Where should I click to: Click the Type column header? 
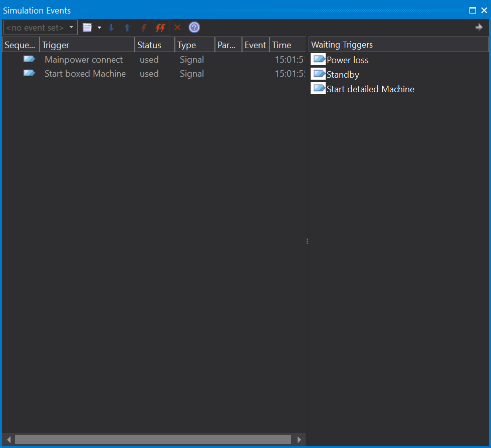(194, 45)
